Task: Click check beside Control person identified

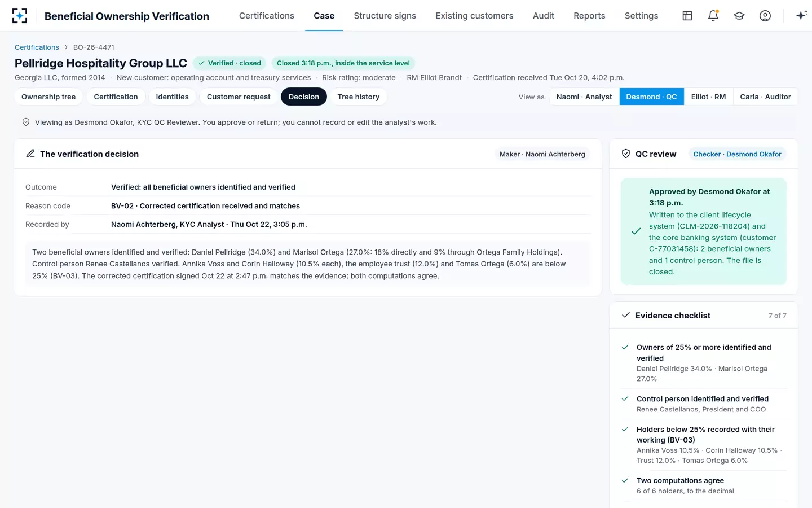Action: click(x=625, y=398)
